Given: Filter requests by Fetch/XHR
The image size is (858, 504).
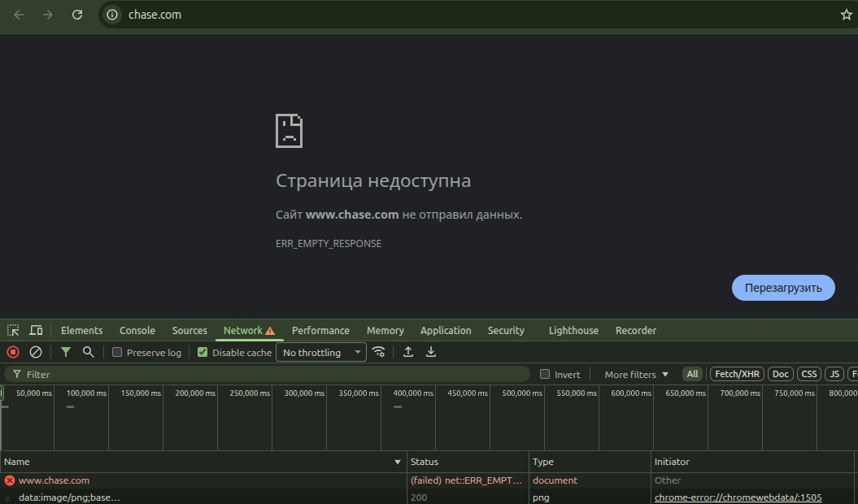Looking at the screenshot, I should click(737, 374).
